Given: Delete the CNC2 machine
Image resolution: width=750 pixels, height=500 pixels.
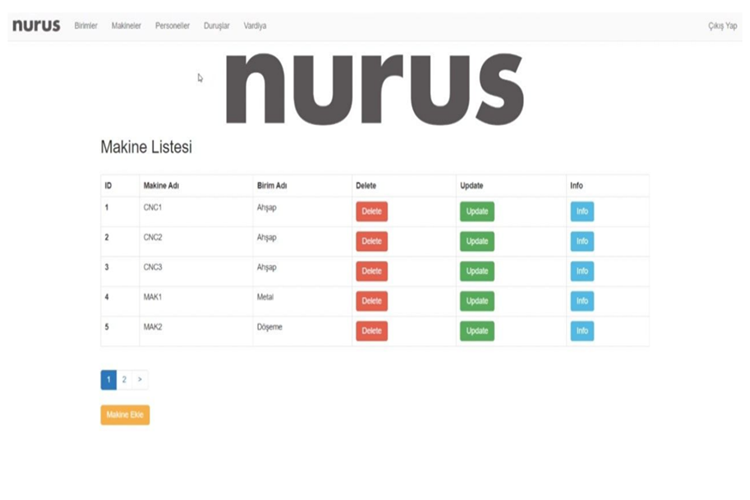Looking at the screenshot, I should 372,241.
